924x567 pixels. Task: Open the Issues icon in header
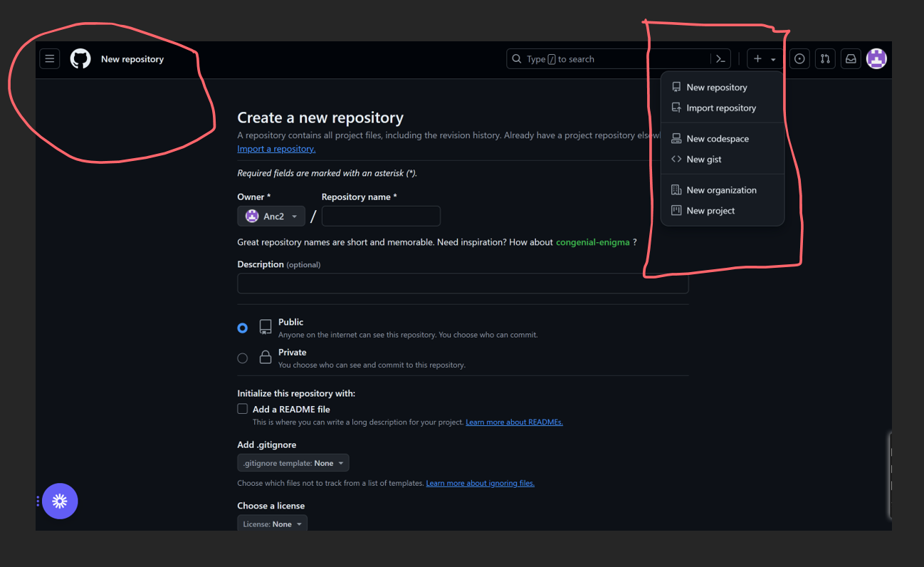[799, 59]
